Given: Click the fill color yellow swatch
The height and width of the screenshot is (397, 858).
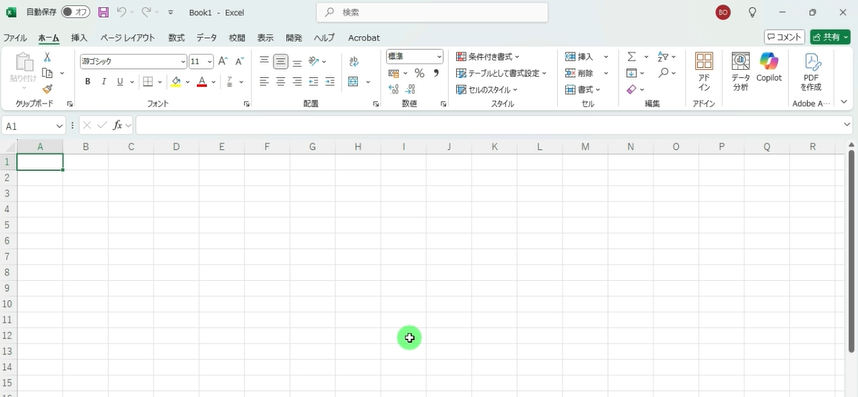Looking at the screenshot, I should [176, 81].
